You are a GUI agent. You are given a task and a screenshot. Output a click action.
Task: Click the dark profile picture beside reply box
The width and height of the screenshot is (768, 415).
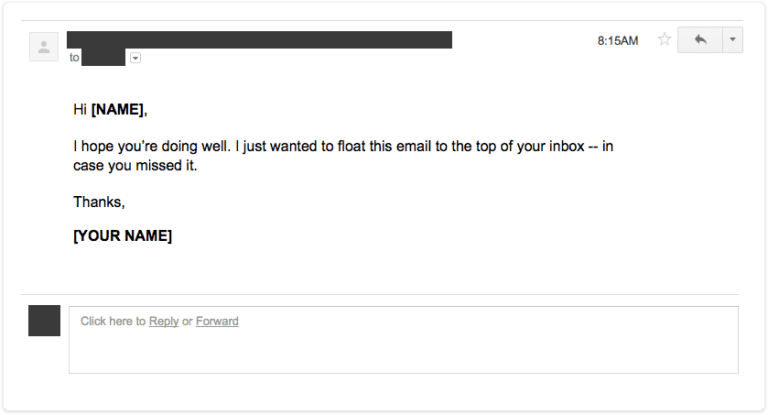(x=44, y=322)
